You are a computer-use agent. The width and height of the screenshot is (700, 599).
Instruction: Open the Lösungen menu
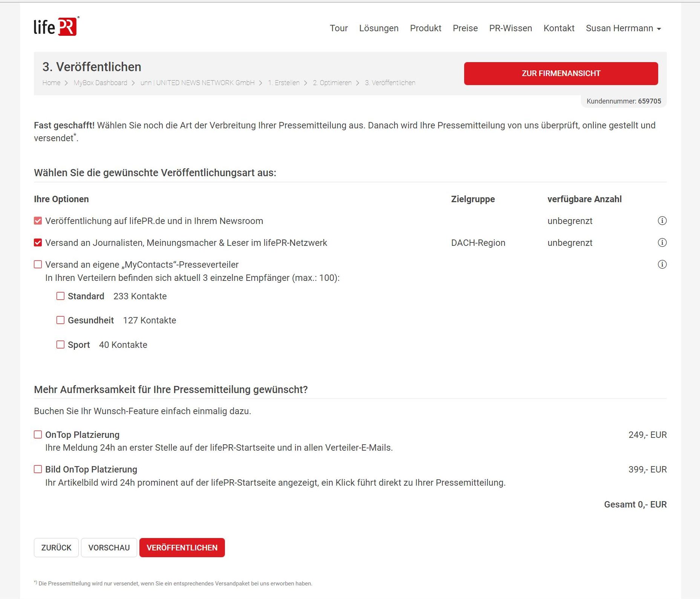(379, 29)
